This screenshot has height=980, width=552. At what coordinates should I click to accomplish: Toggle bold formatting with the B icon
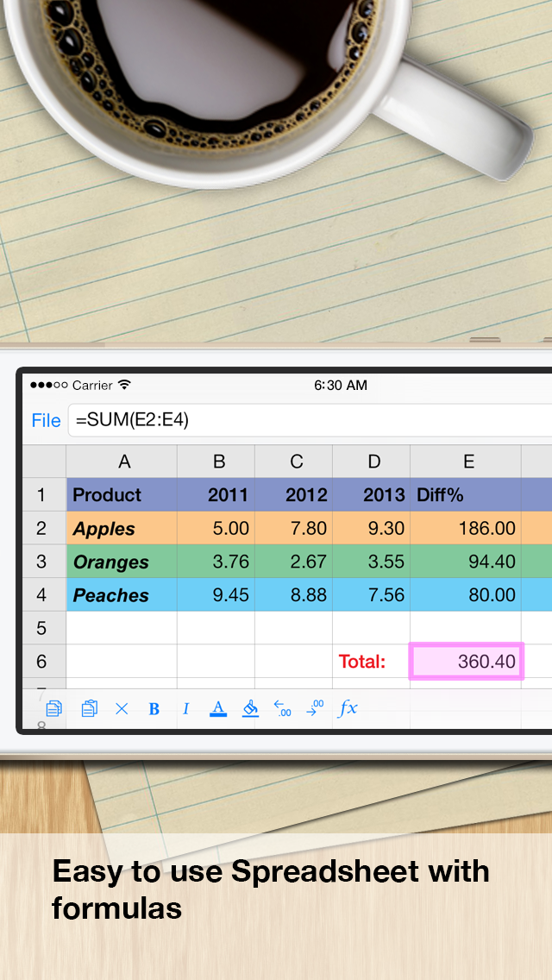pyautogui.click(x=154, y=709)
